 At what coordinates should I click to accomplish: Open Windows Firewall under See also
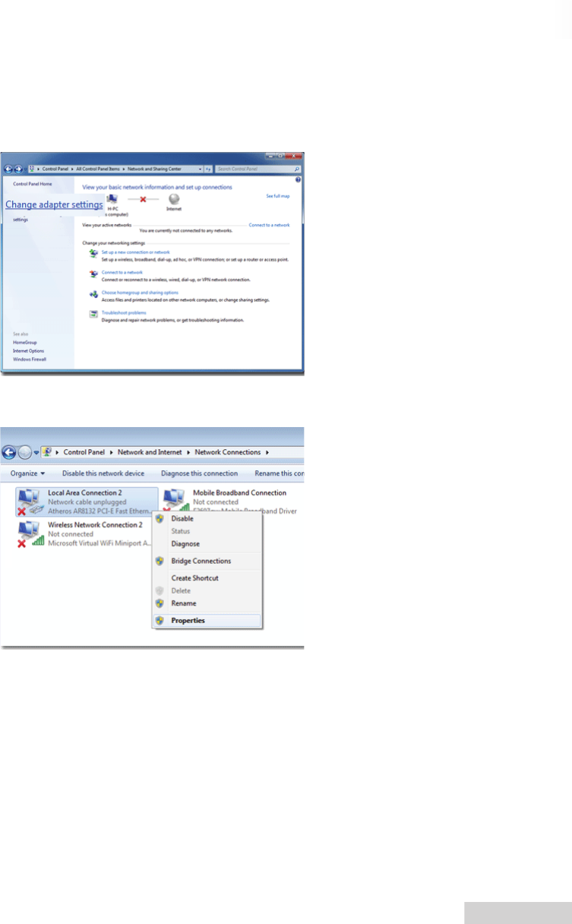tap(30, 359)
